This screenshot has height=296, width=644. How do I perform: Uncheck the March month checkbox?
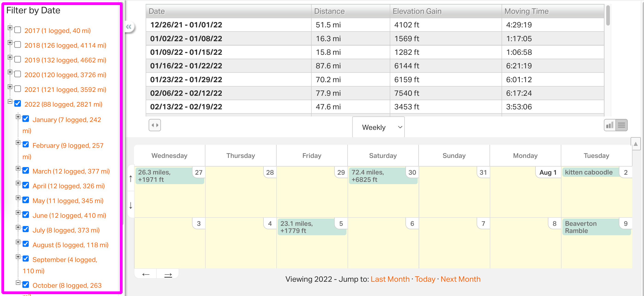click(26, 171)
